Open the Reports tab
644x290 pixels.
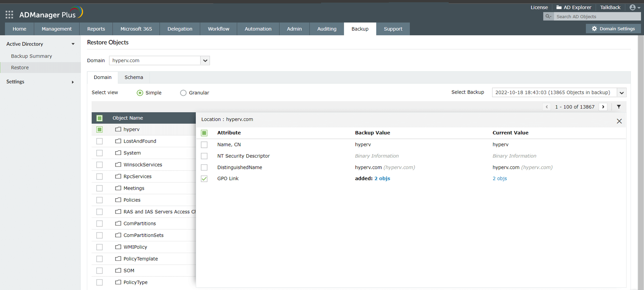[x=96, y=29]
